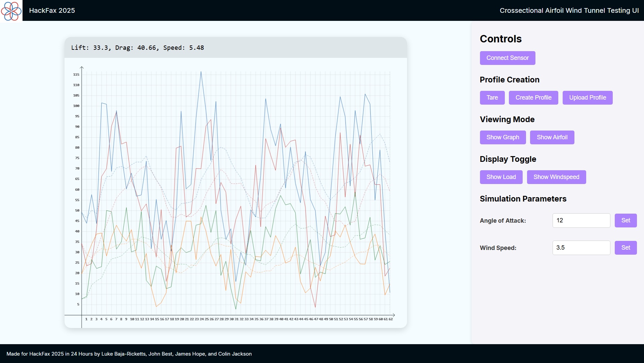This screenshot has height=363, width=644.
Task: Switch to Show Graph viewing mode
Action: 503,137
